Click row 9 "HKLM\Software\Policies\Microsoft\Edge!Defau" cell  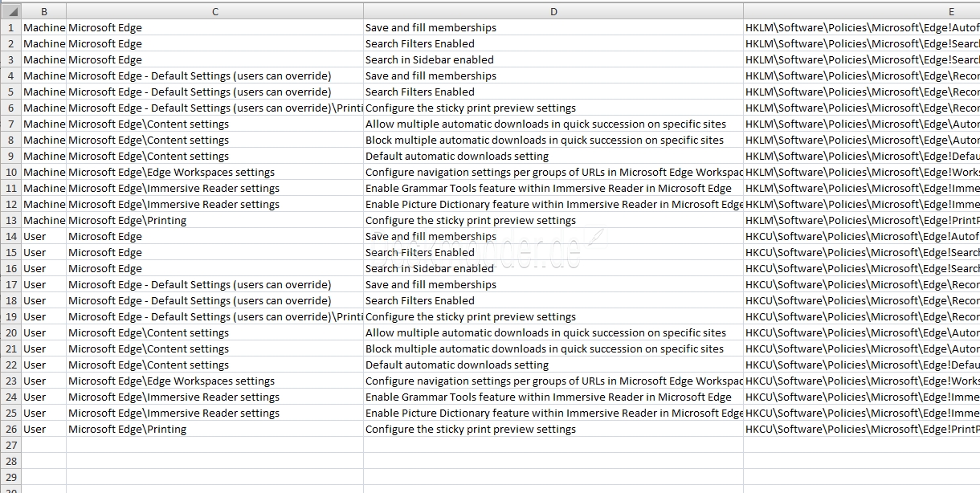coord(862,156)
